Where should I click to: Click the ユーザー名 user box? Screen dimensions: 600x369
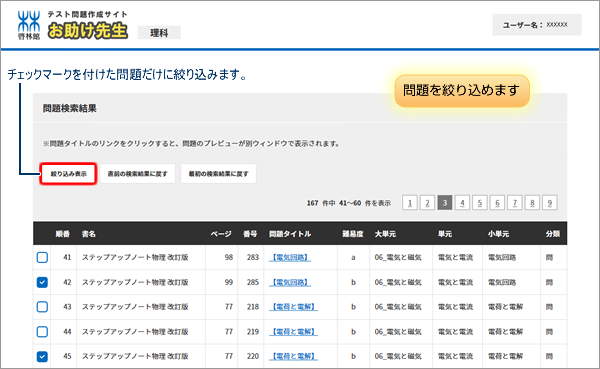coord(537,25)
